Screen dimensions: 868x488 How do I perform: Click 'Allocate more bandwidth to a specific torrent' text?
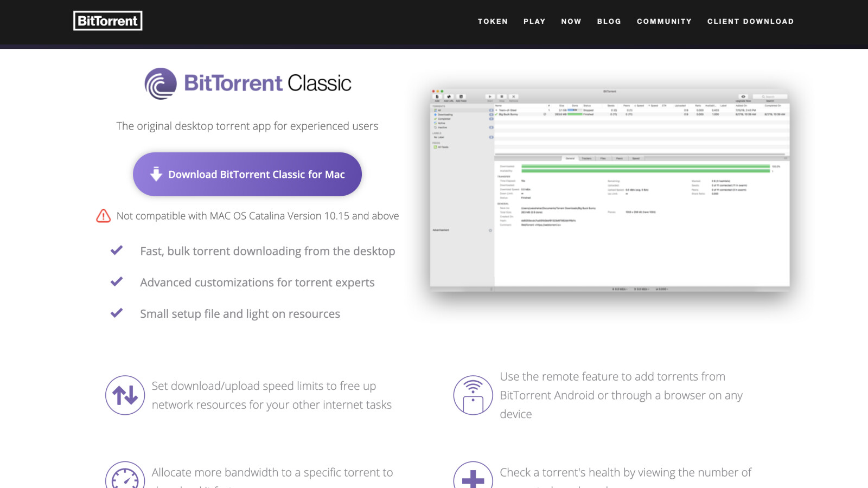pyautogui.click(x=272, y=477)
